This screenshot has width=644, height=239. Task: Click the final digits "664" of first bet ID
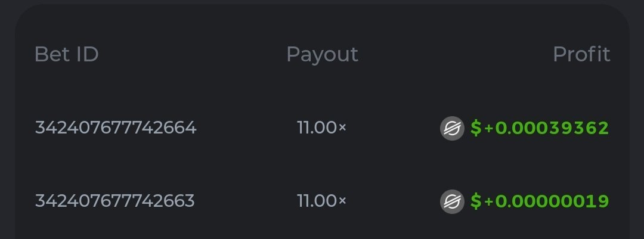tap(182, 128)
